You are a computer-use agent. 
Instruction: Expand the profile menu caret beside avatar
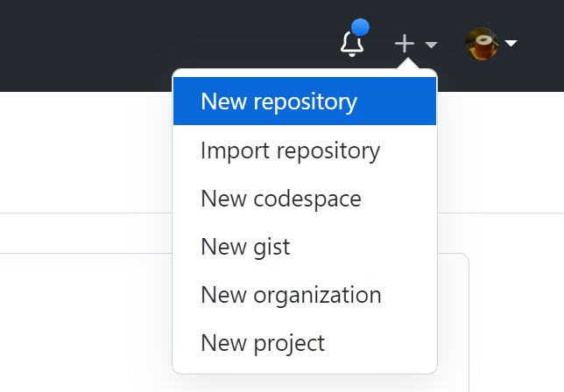(x=511, y=44)
